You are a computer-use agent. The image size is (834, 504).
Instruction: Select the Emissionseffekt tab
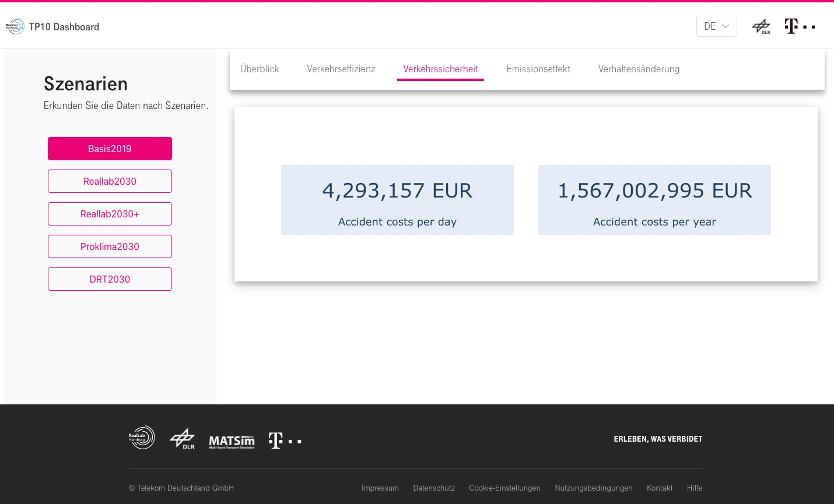pos(538,69)
